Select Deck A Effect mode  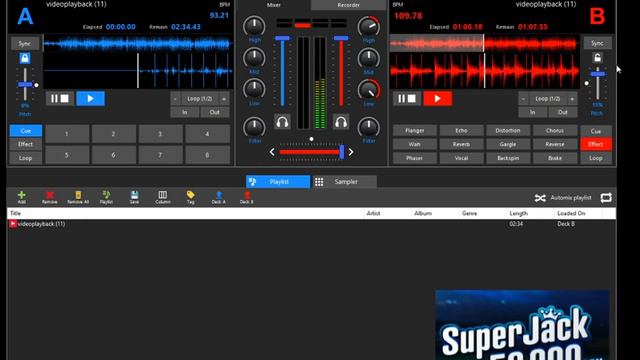tap(25, 144)
